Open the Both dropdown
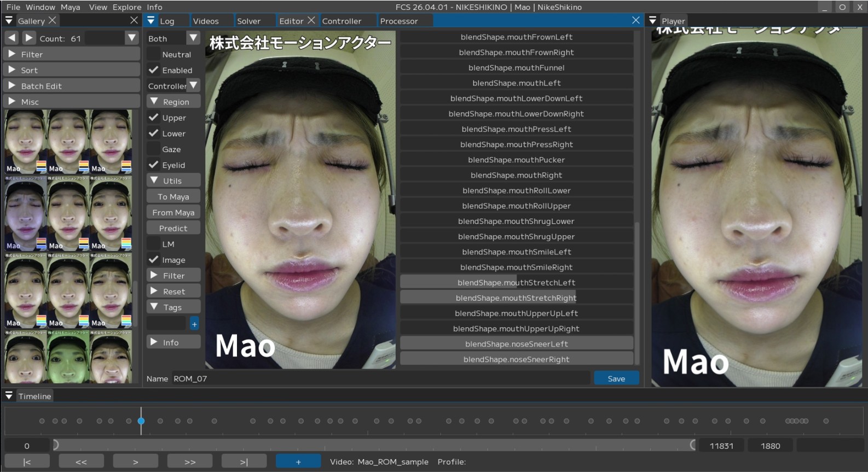The width and height of the screenshot is (868, 472). point(193,38)
